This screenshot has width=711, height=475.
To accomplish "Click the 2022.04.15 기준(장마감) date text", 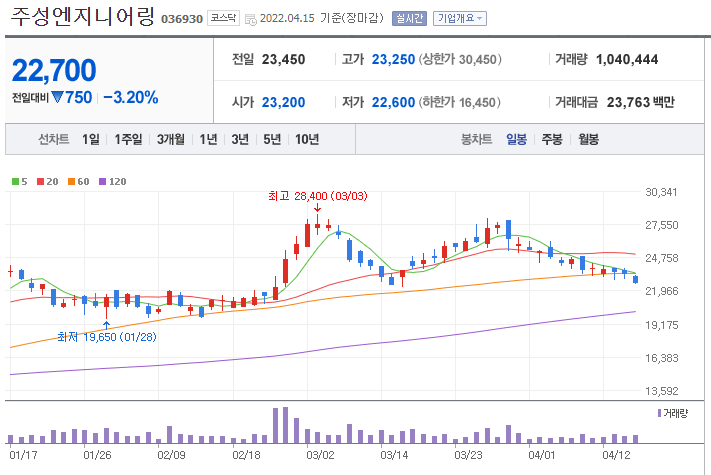I will 321,18.
